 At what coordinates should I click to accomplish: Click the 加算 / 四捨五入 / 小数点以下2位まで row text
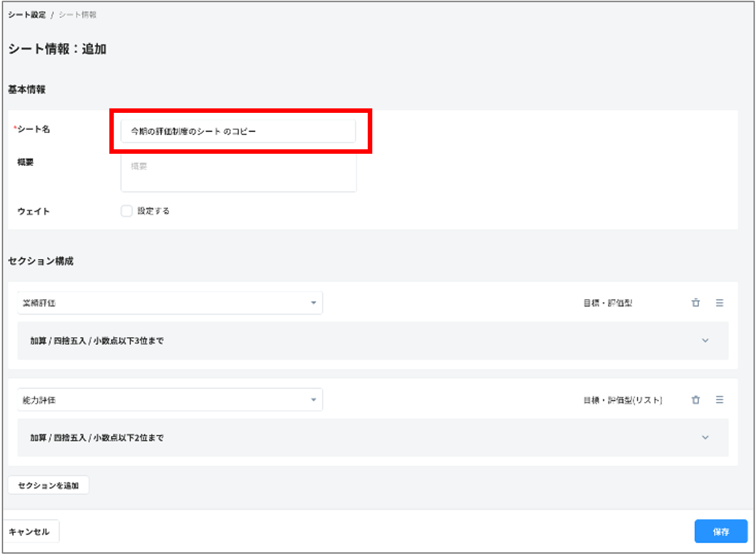click(x=97, y=438)
